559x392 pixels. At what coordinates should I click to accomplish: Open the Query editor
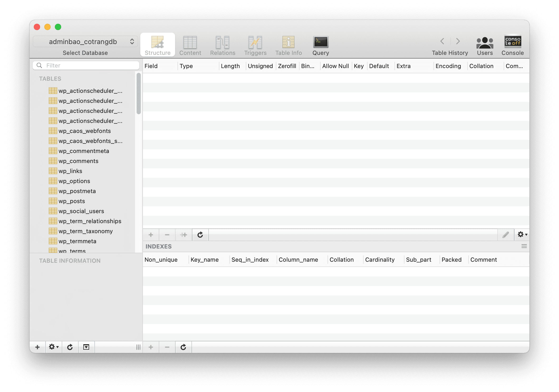pos(321,45)
